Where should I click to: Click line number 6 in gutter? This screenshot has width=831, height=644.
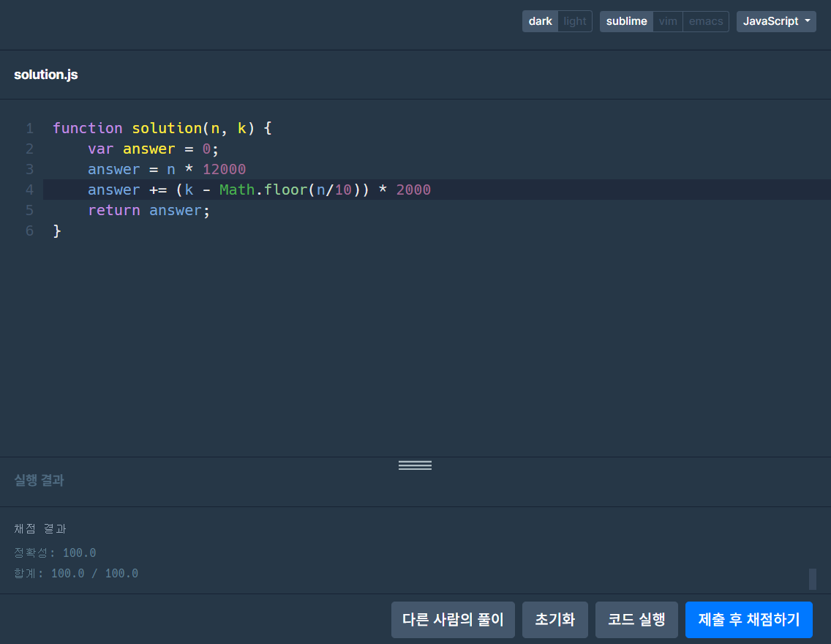30,231
